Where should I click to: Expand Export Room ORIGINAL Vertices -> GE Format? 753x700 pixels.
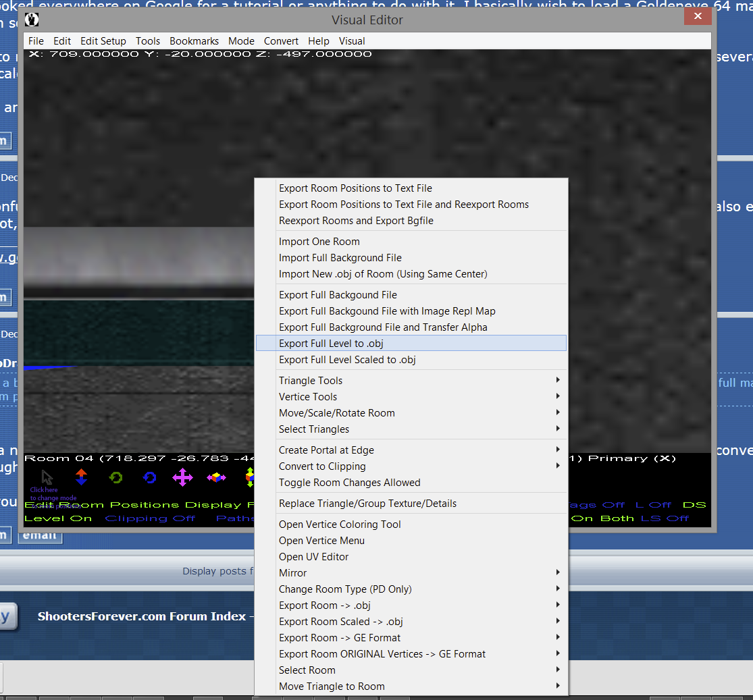(411, 654)
